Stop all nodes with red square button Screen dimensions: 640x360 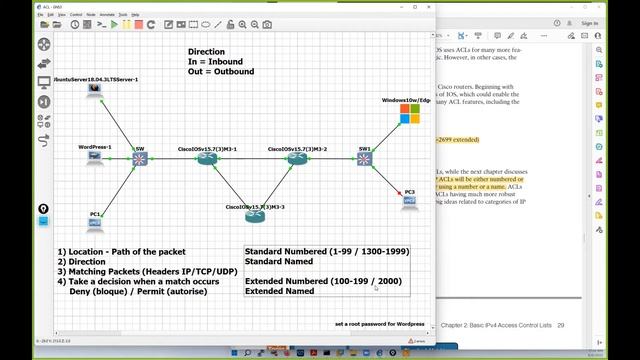[x=139, y=25]
